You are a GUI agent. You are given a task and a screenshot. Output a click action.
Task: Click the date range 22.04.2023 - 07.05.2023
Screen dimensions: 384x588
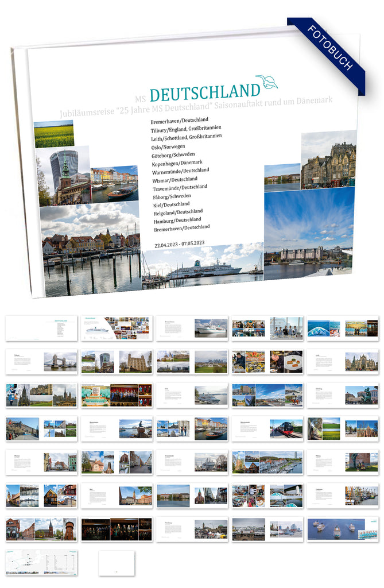(179, 244)
